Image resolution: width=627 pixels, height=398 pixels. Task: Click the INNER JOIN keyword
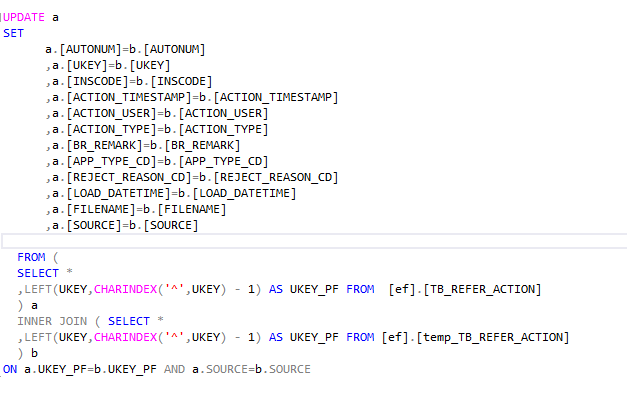(x=52, y=321)
